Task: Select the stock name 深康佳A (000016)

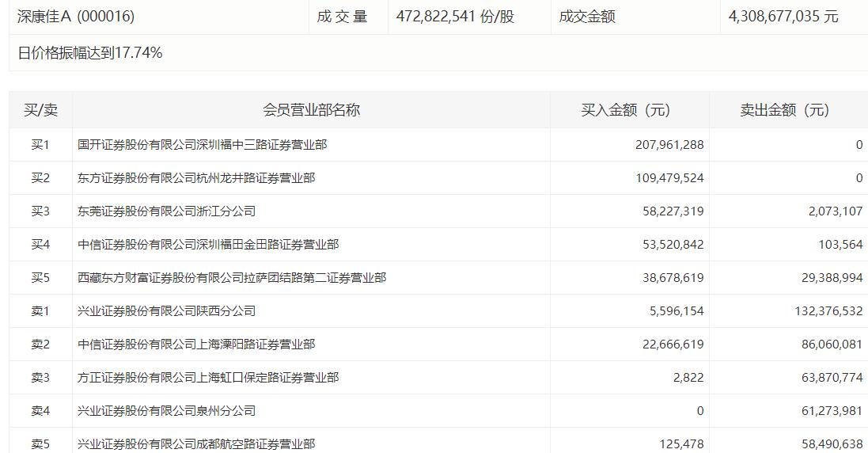Action: pos(76,17)
